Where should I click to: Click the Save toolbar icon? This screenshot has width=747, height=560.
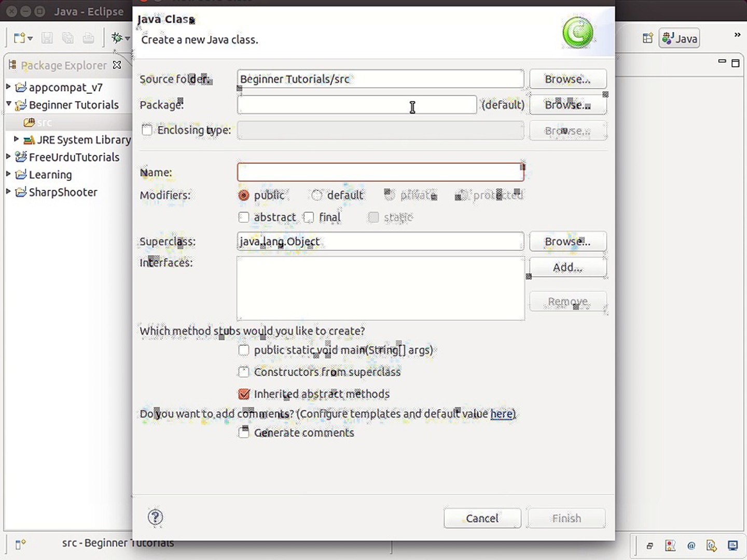pos(47,38)
